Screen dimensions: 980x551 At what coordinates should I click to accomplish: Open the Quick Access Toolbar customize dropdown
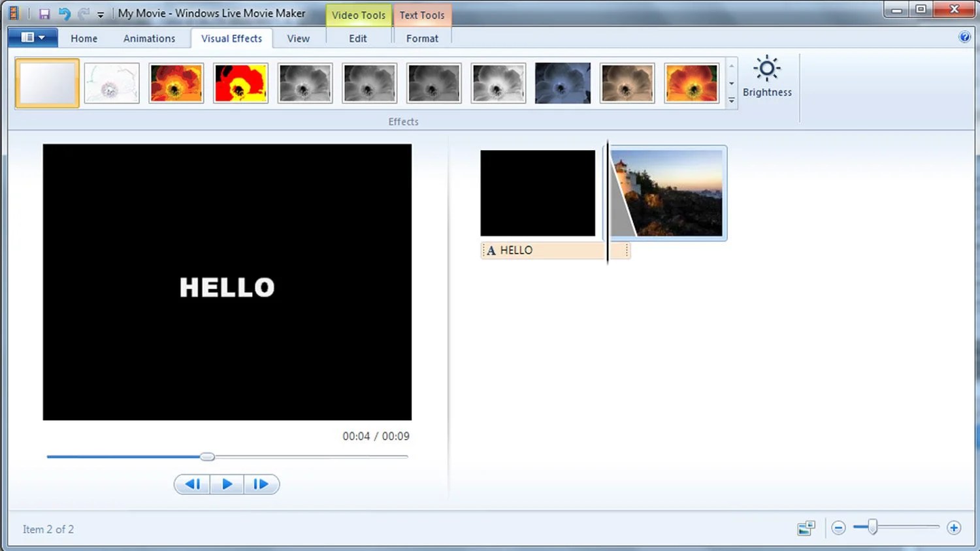[100, 13]
